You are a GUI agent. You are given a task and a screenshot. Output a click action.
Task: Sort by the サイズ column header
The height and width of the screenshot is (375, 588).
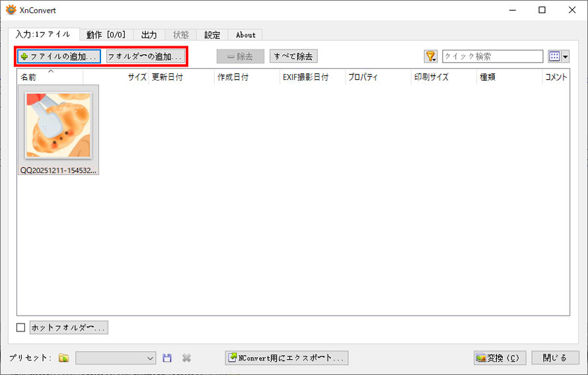pos(116,77)
